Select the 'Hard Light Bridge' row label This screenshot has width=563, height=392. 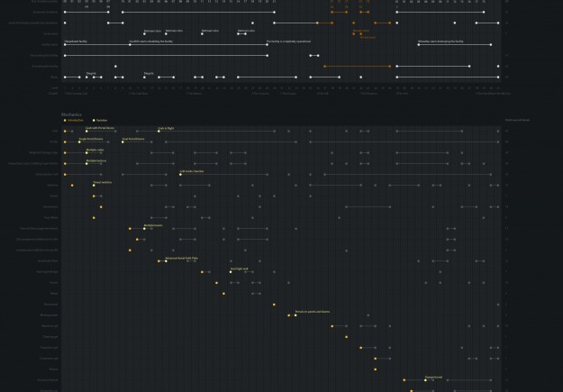coord(47,271)
